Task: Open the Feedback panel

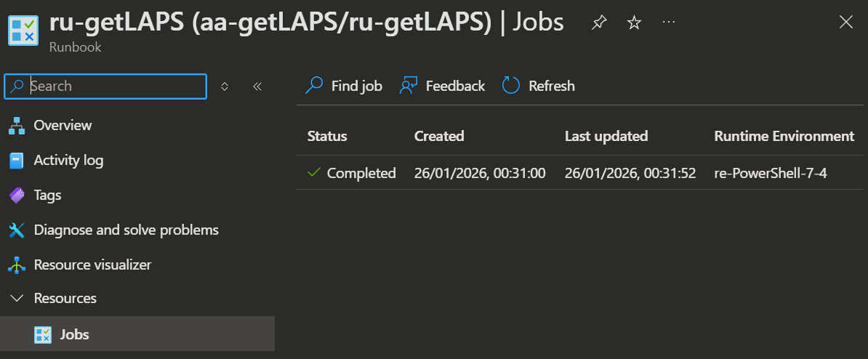Action: (442, 86)
